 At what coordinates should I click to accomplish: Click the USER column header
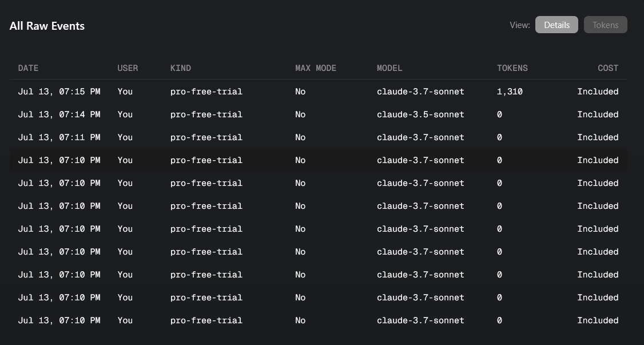tap(128, 68)
